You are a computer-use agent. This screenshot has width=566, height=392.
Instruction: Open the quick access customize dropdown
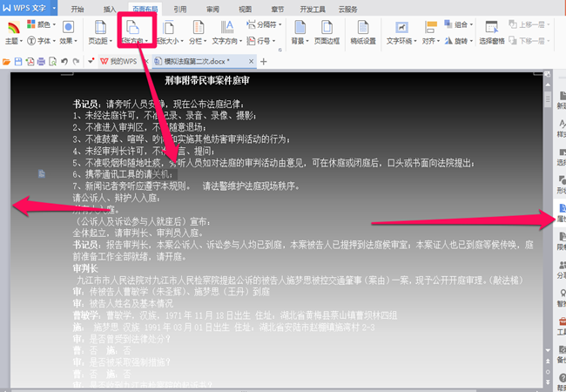click(x=91, y=61)
